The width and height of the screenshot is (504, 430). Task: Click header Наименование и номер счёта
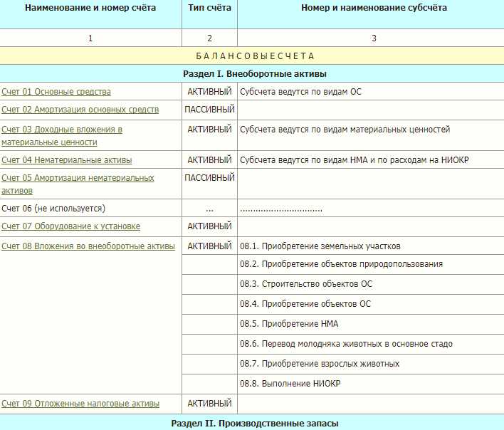click(x=90, y=9)
